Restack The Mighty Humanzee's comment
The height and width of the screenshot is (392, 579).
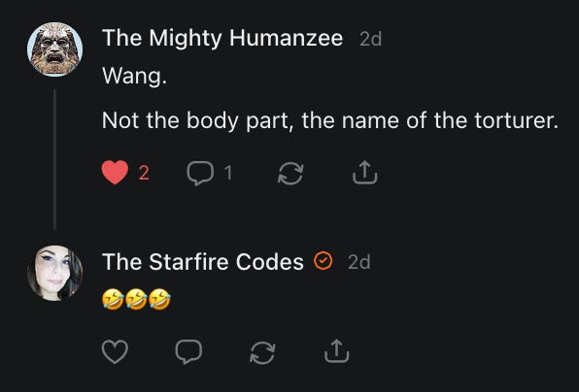pos(290,173)
